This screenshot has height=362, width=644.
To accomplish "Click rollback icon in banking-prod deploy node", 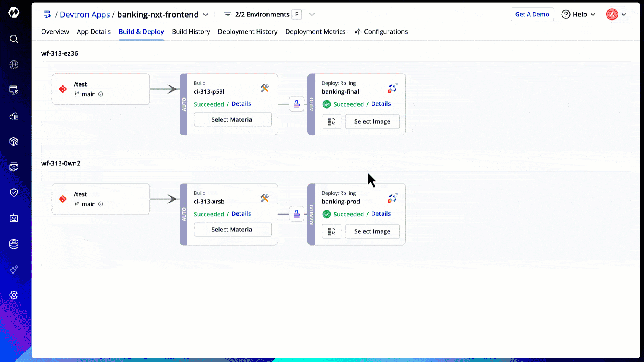I will click(x=331, y=231).
